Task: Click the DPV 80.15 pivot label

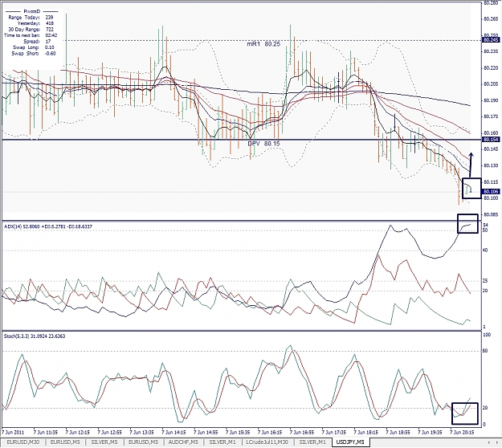Action: point(263,144)
